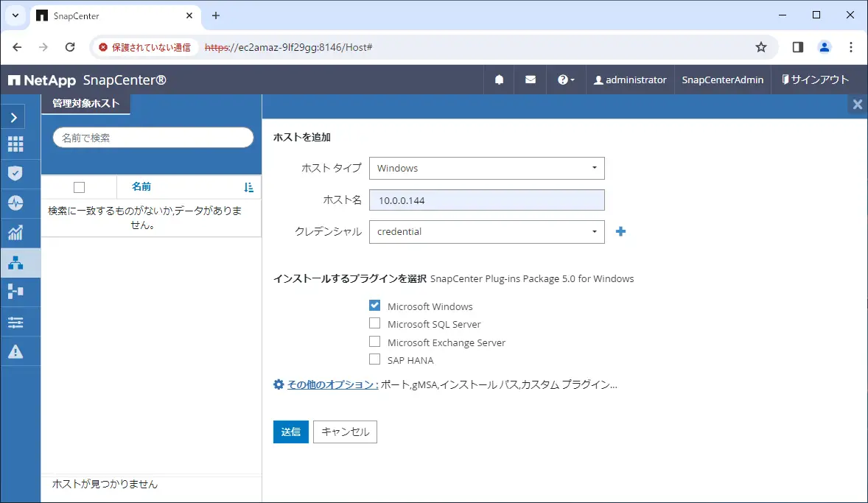This screenshot has height=503, width=868.
Task: Uncheck the Microsoft Windows plug-in checkbox
Action: tap(375, 306)
